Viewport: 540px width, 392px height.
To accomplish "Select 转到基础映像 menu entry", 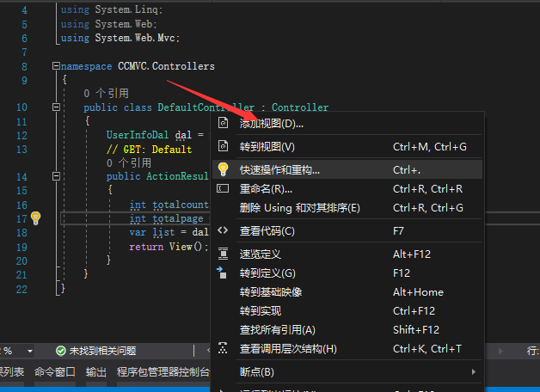I will pyautogui.click(x=347, y=291).
